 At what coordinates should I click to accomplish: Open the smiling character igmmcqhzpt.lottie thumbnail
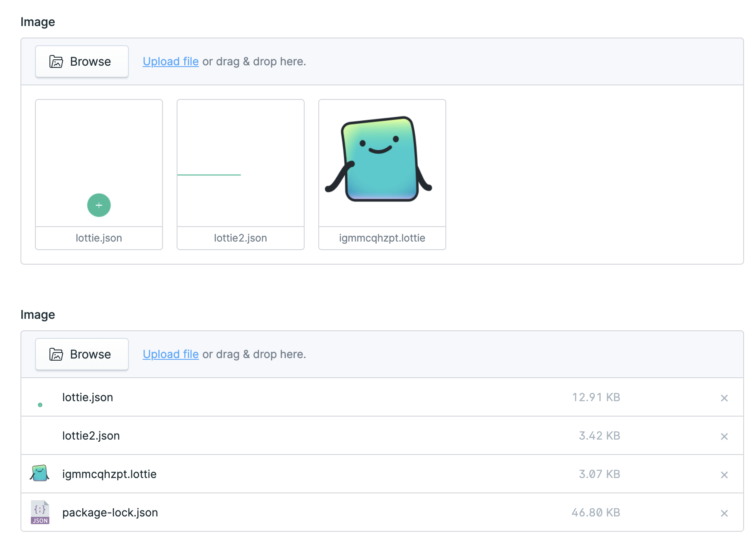click(382, 163)
